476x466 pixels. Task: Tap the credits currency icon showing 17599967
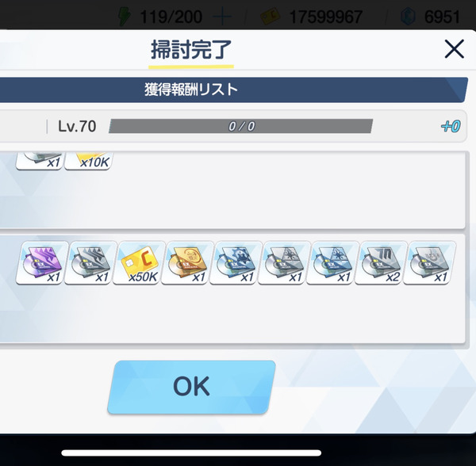[271, 17]
